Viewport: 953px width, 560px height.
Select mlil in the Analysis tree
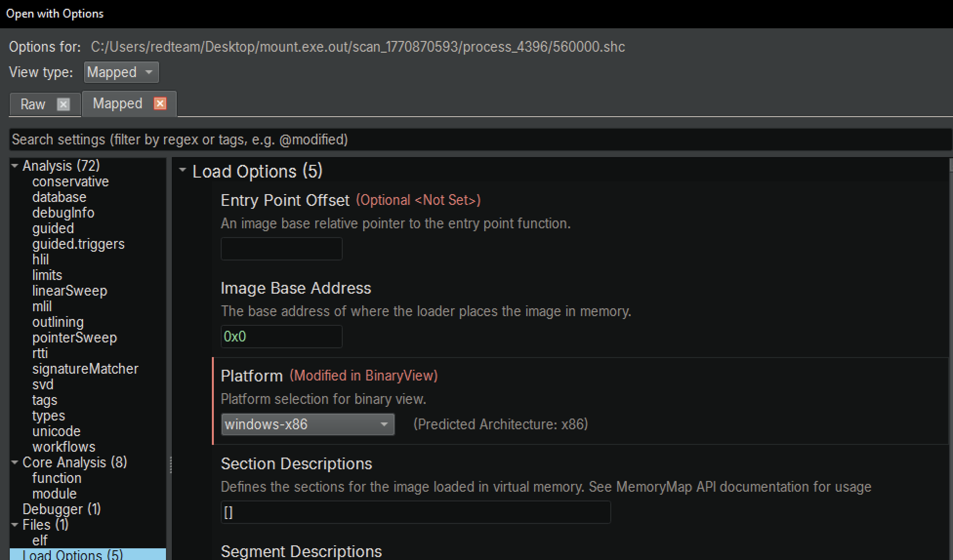click(42, 306)
